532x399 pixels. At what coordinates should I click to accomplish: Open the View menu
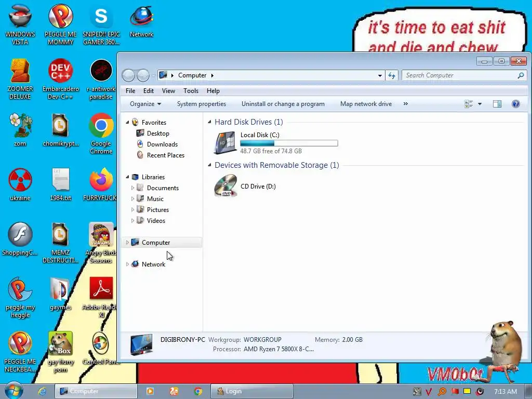168,91
